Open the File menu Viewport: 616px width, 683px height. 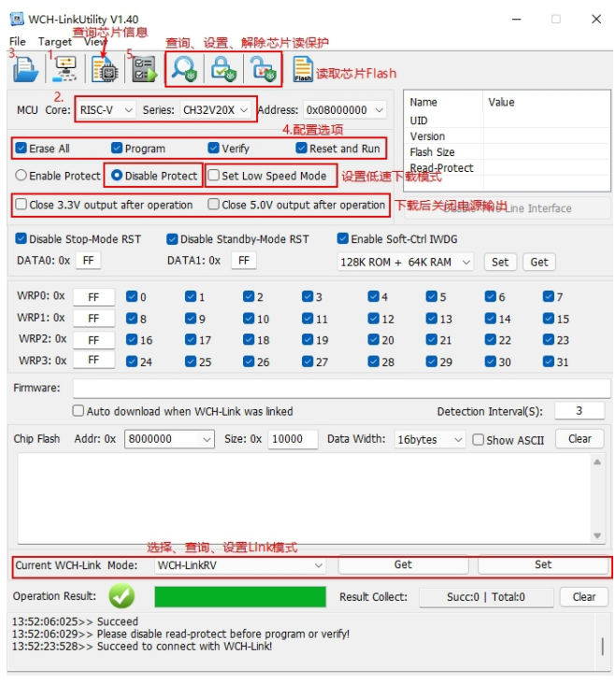[x=18, y=42]
